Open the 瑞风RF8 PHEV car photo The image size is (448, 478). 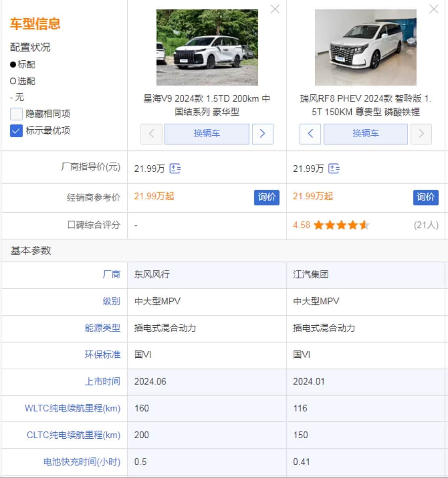[365, 47]
